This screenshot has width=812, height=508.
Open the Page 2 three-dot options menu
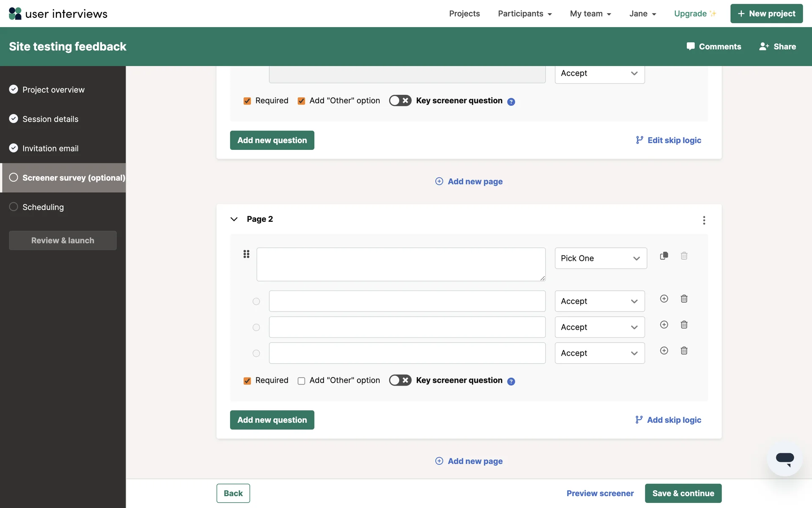tap(704, 220)
